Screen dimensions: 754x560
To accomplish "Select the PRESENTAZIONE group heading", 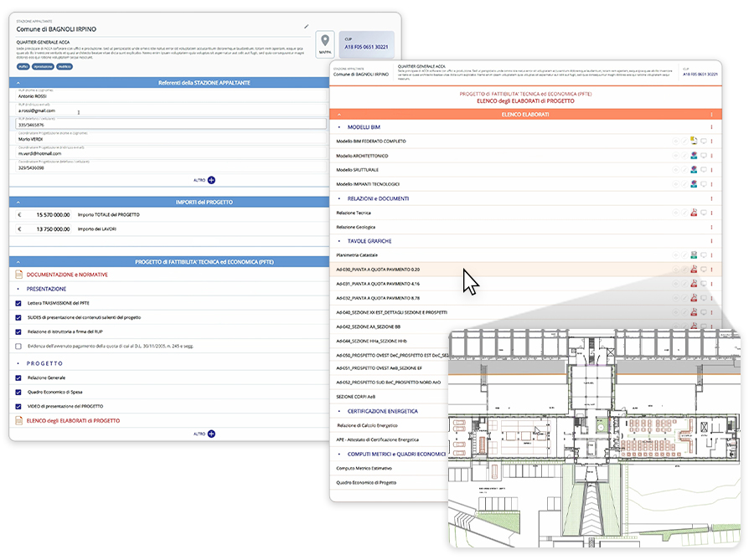I will pos(46,289).
